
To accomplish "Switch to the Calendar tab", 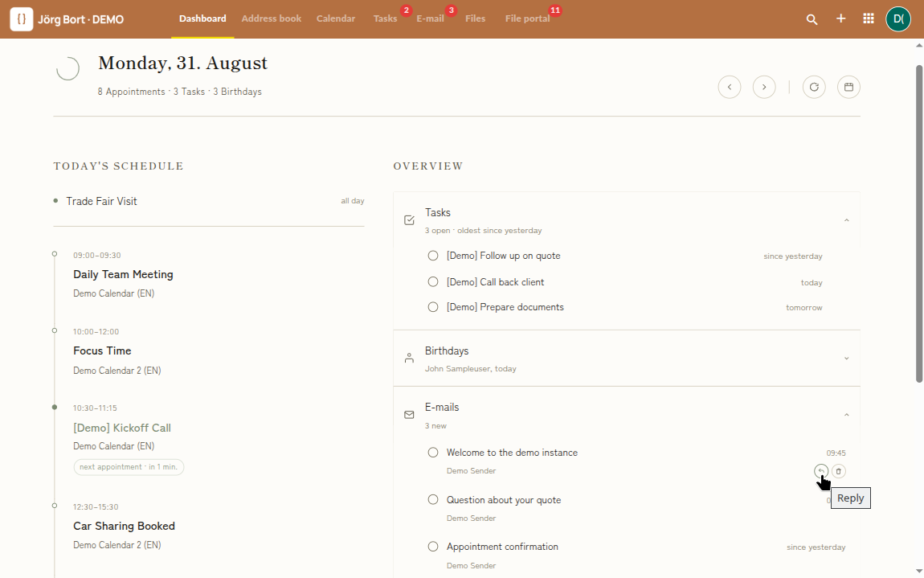I will coord(336,18).
